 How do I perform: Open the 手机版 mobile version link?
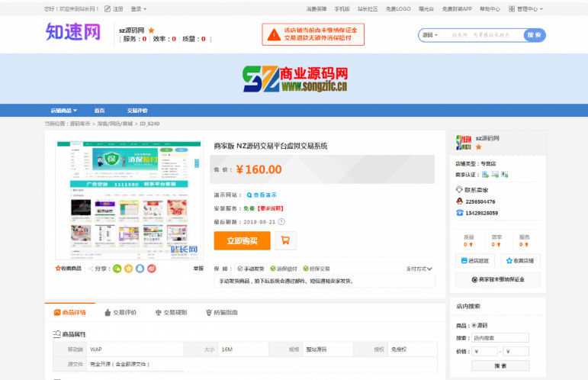coord(342,8)
